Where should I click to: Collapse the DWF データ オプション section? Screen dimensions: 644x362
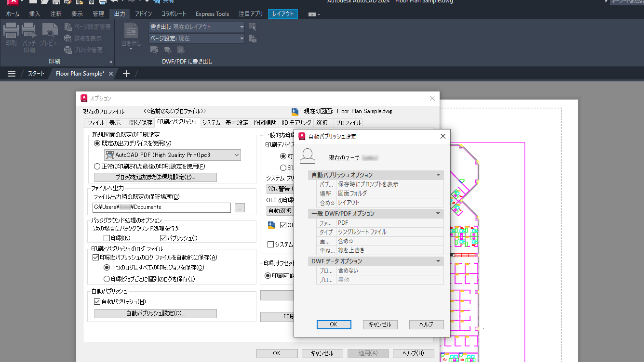(438, 261)
